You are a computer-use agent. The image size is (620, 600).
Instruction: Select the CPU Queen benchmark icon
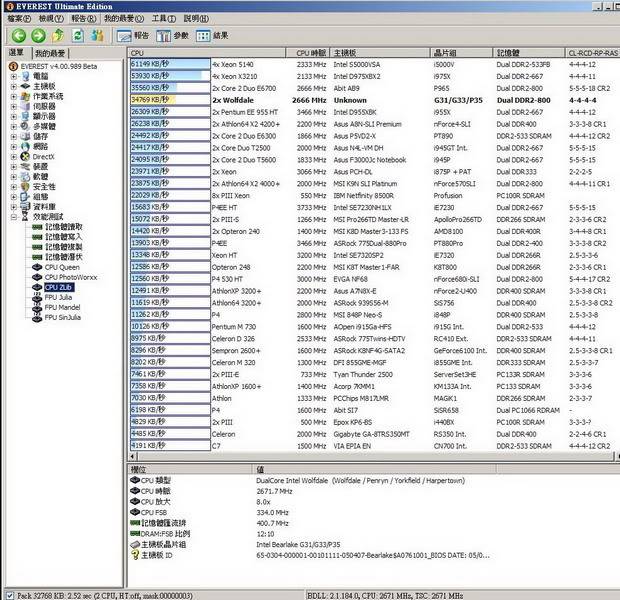tap(37, 267)
